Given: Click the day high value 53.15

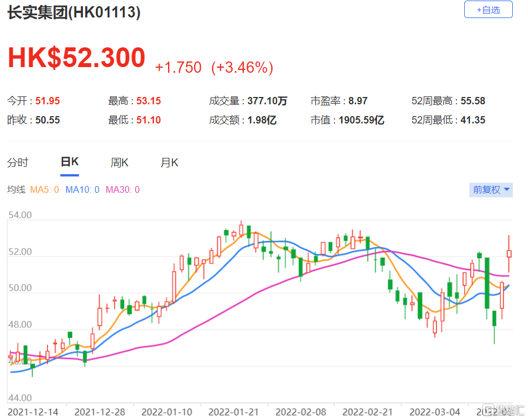Looking at the screenshot, I should point(148,101).
